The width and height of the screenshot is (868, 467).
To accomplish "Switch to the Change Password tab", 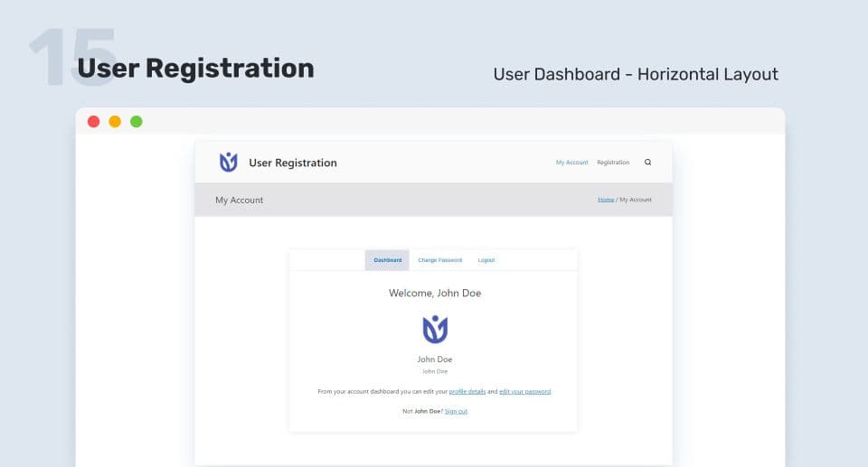I will 440,260.
